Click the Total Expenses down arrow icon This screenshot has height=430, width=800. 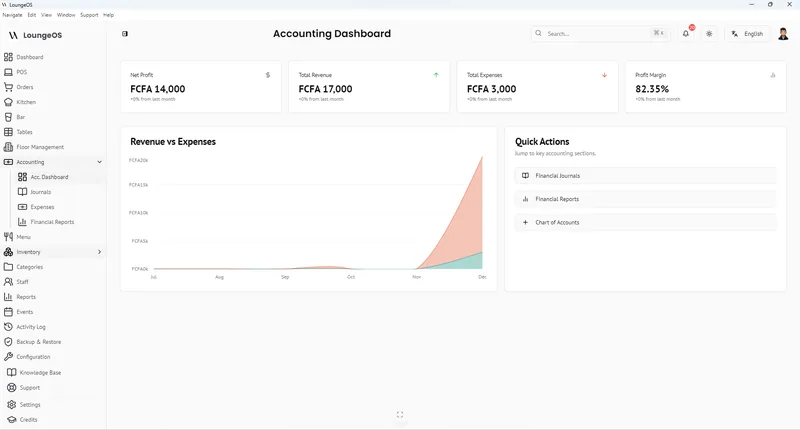605,75
